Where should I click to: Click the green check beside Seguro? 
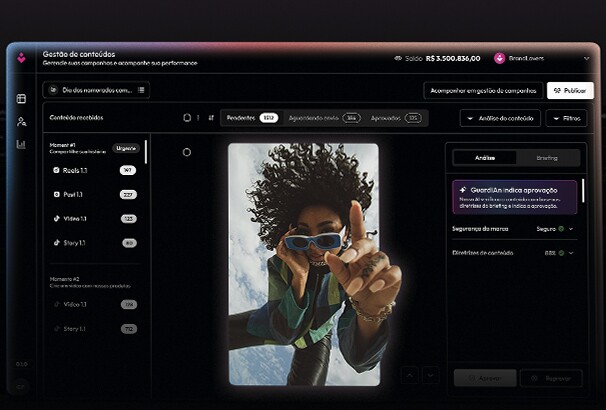click(x=561, y=229)
